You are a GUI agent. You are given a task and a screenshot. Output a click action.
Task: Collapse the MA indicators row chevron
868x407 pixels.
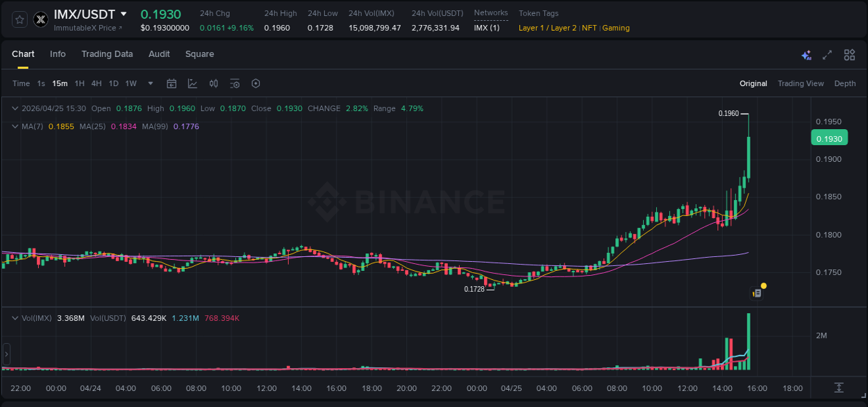pyautogui.click(x=15, y=126)
